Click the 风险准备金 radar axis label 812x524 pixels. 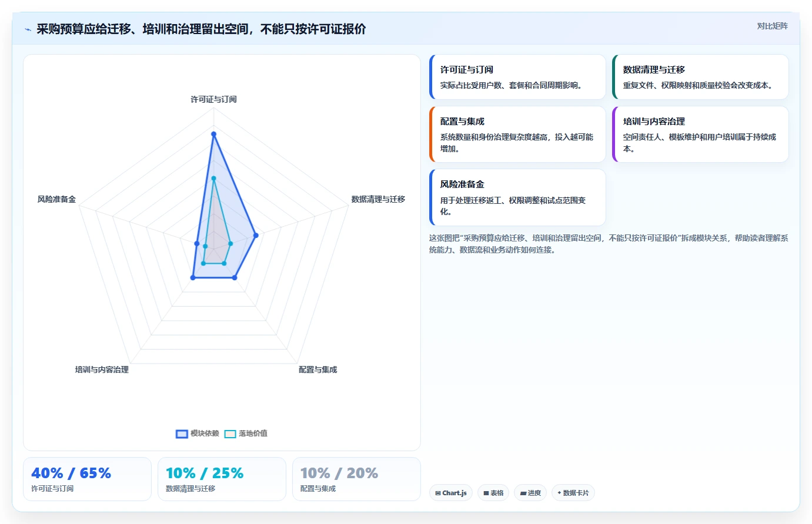(56, 199)
